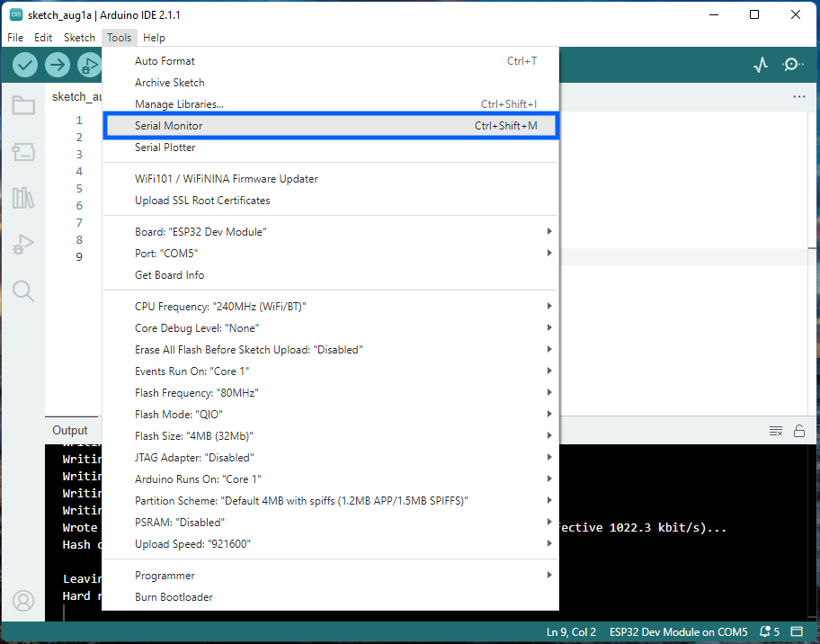Click the notifications bell in status bar

[765, 632]
